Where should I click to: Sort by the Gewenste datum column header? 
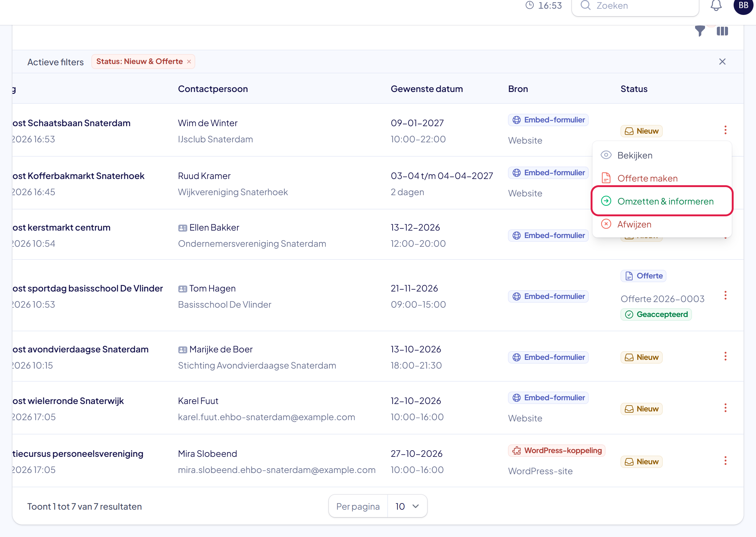tap(426, 89)
